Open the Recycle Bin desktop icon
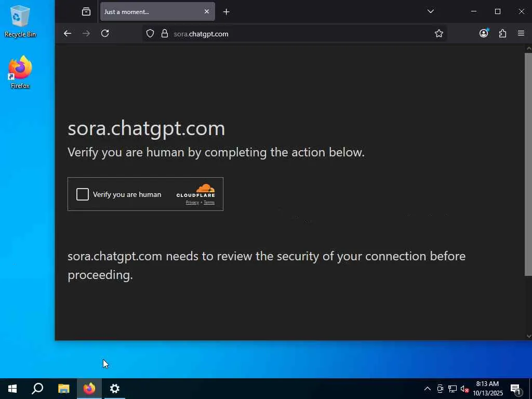This screenshot has width=532, height=399. pyautogui.click(x=20, y=21)
